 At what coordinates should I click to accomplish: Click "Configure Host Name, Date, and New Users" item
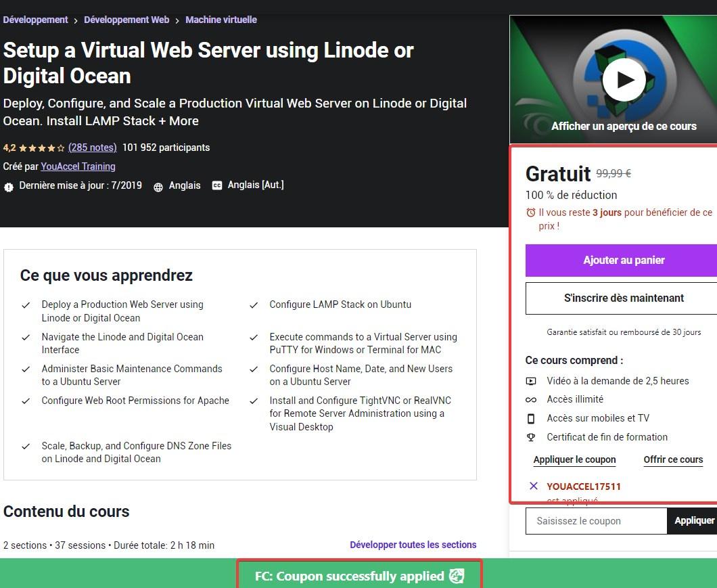[361, 376]
